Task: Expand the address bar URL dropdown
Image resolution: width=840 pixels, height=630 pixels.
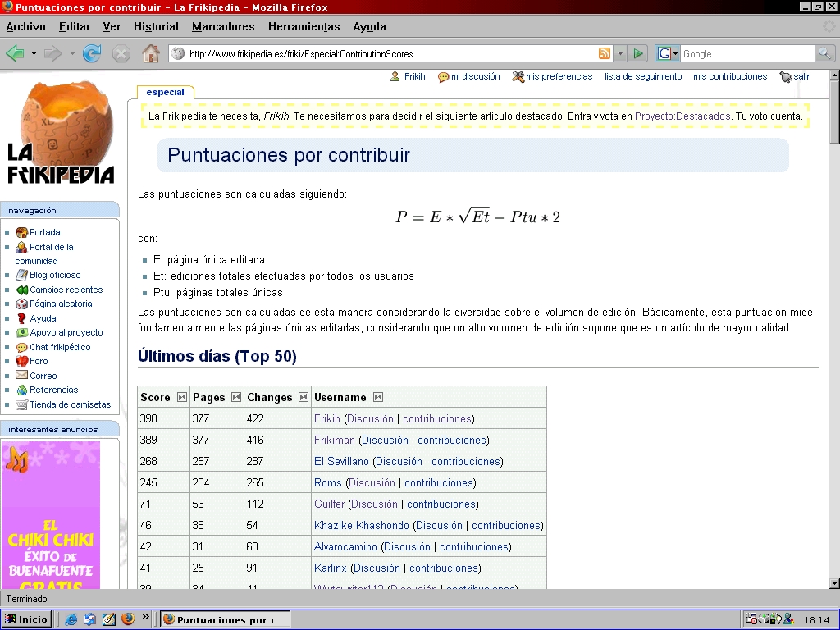Action: tap(620, 54)
